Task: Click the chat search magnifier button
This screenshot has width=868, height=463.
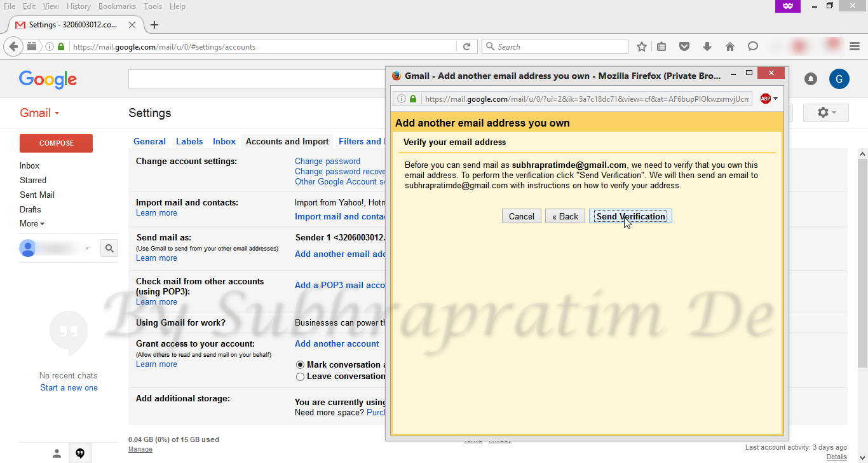Action: pyautogui.click(x=109, y=248)
